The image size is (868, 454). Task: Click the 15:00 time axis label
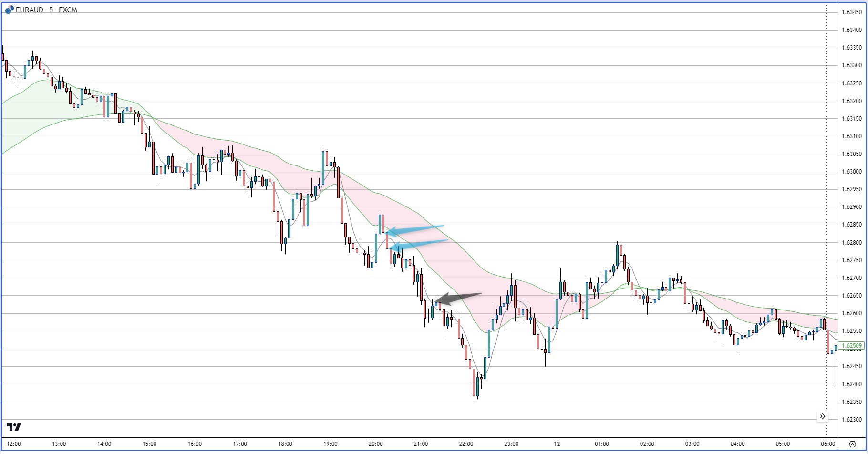tap(149, 444)
